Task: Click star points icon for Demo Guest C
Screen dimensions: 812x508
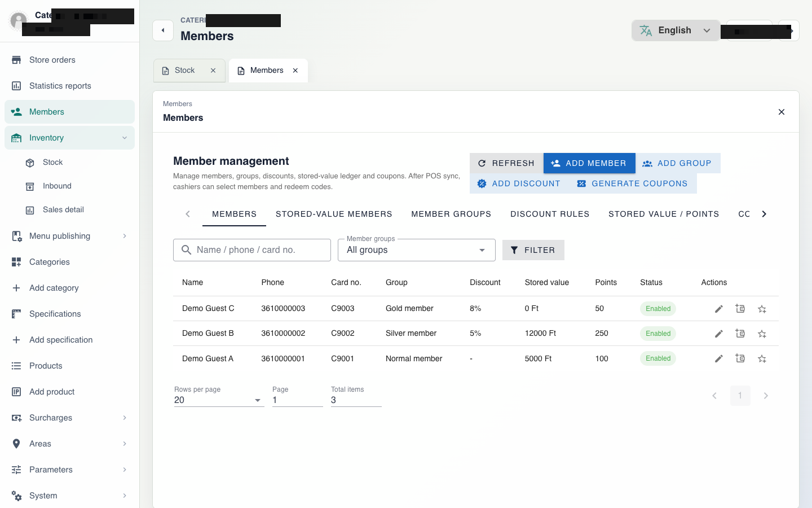Action: (762, 309)
